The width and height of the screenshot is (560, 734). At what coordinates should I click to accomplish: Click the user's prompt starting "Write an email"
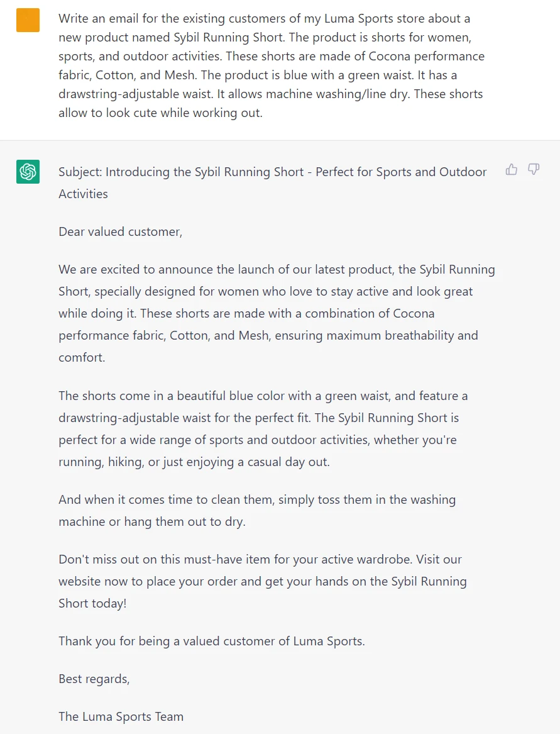(271, 65)
